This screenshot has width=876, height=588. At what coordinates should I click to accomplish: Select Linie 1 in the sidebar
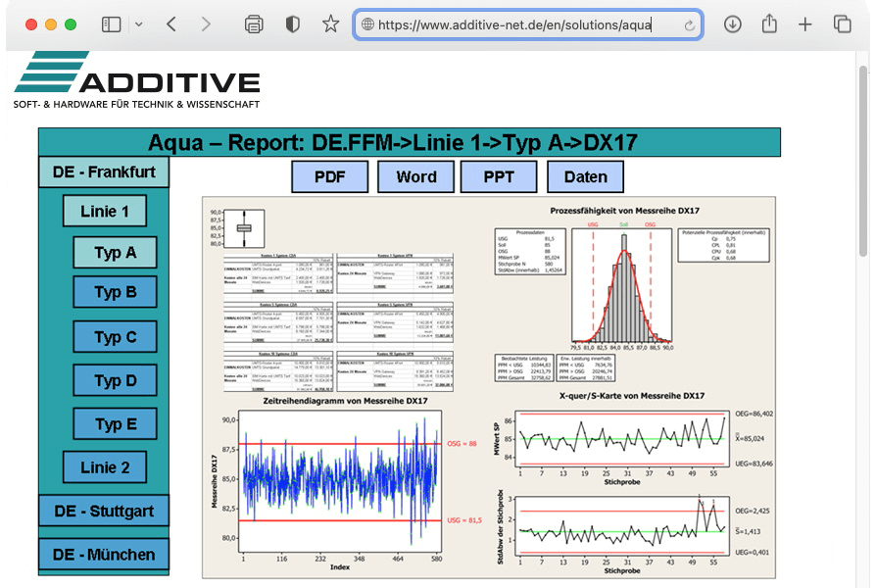105,211
